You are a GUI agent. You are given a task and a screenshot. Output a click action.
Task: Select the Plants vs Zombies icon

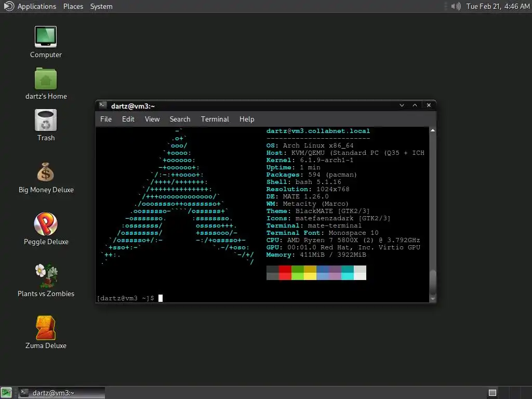click(x=46, y=281)
